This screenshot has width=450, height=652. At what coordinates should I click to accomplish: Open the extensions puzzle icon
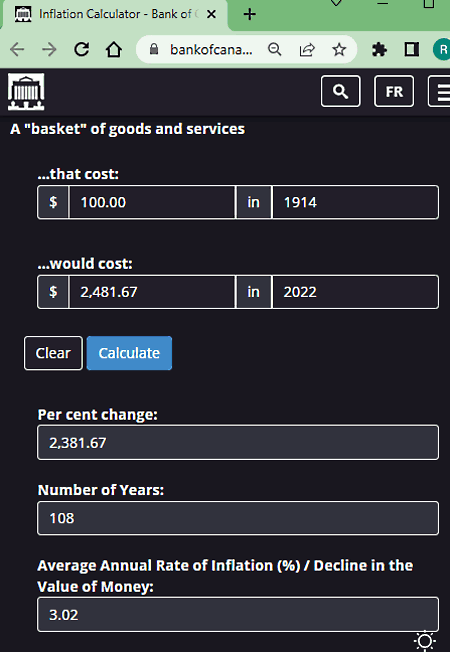click(x=379, y=50)
